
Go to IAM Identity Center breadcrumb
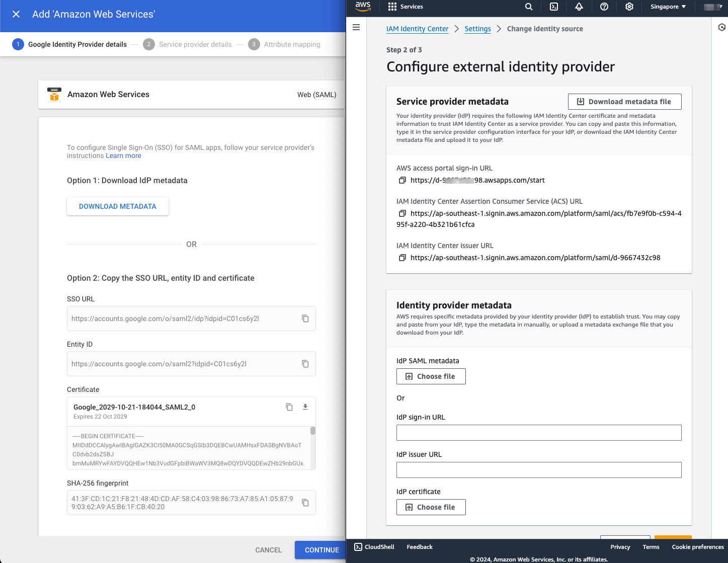coord(417,29)
